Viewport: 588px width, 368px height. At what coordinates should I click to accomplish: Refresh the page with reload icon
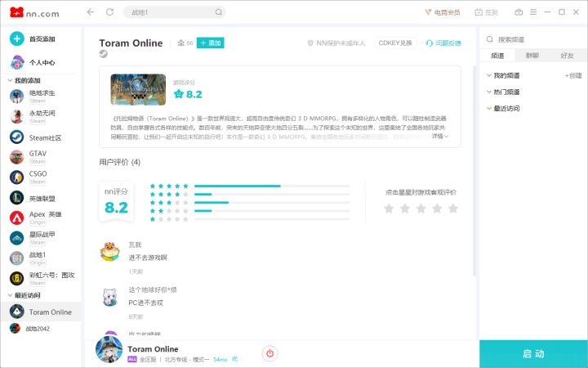click(x=109, y=12)
